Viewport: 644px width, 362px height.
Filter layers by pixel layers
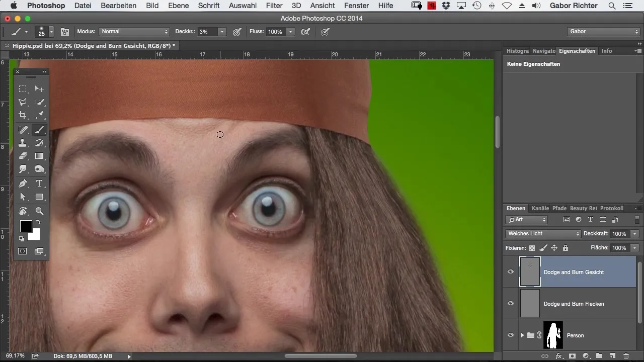pyautogui.click(x=567, y=220)
